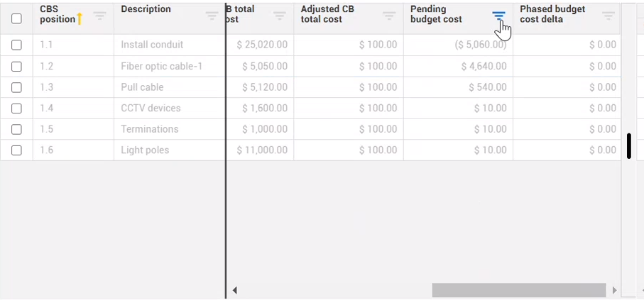Click the CBS position sort arrow
Screen dimensions: 644x300
[x=80, y=19]
